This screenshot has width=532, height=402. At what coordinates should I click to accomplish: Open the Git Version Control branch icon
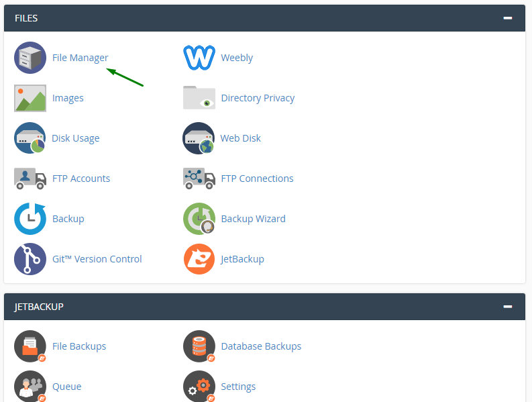coord(30,259)
